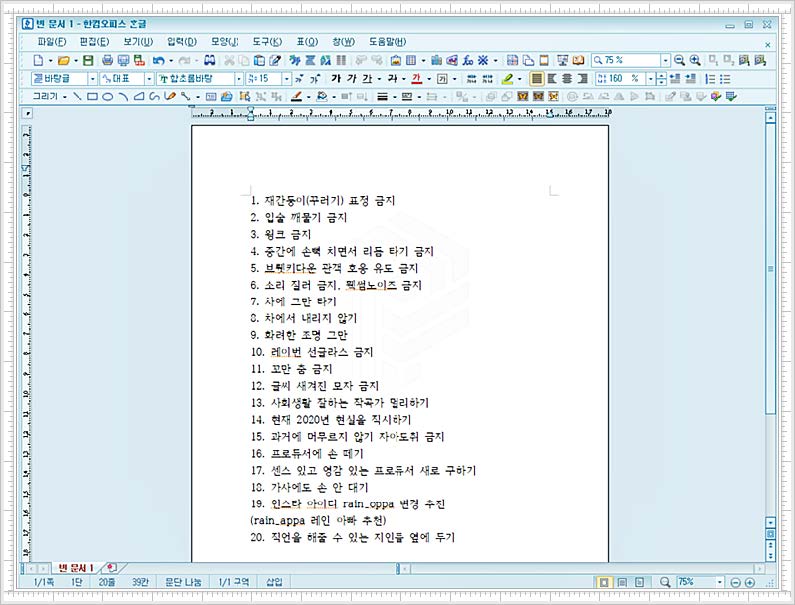The height and width of the screenshot is (605, 795).
Task: Print the document with the printer icon
Action: point(107,60)
